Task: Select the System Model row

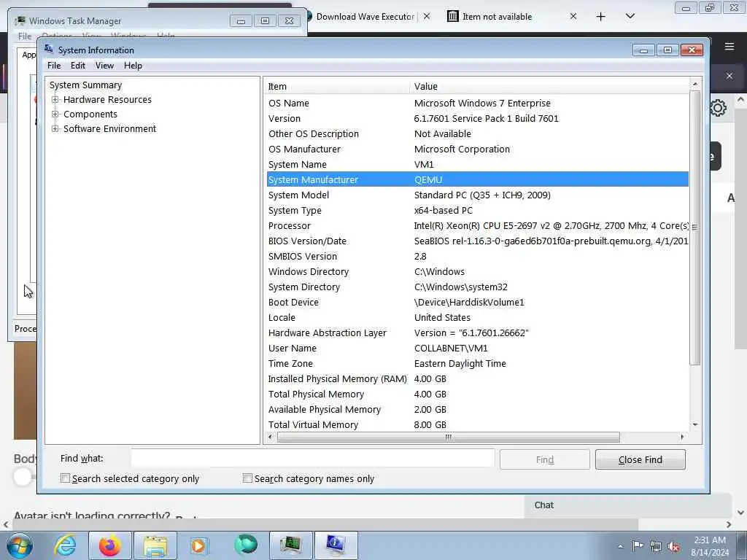Action: point(478,195)
